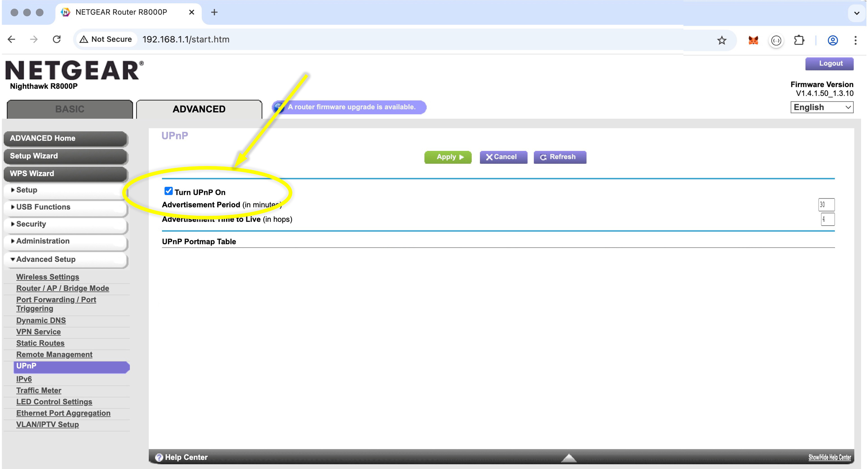Open a new browser tab
The height and width of the screenshot is (469, 868).
214,12
